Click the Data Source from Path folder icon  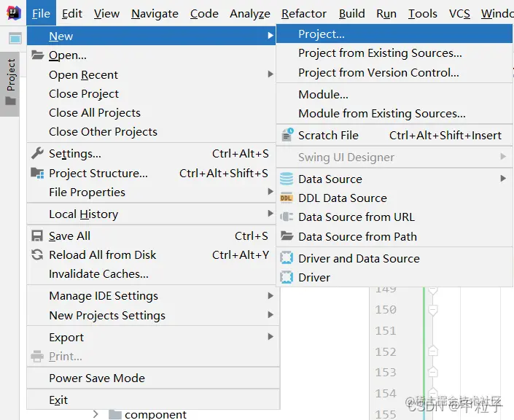287,236
